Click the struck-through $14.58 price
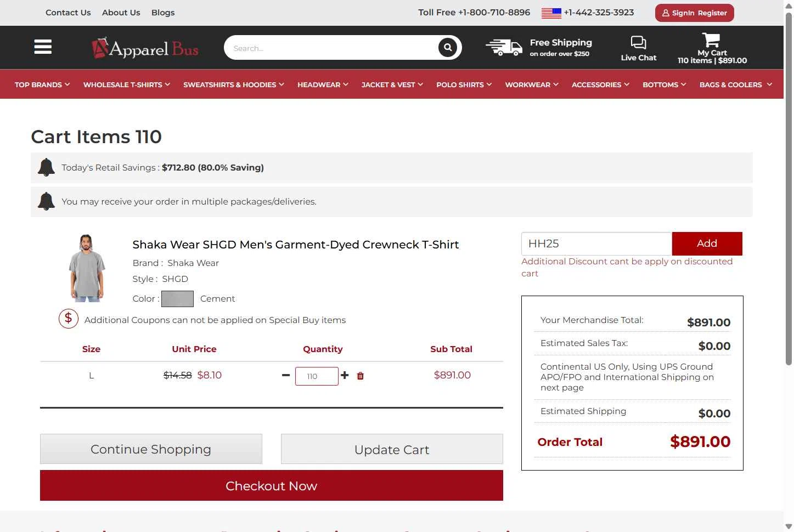Image resolution: width=794 pixels, height=532 pixels. pos(178,375)
